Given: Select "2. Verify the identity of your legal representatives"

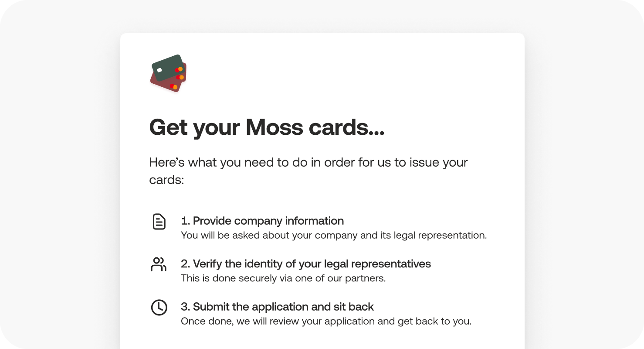Looking at the screenshot, I should pos(306,264).
